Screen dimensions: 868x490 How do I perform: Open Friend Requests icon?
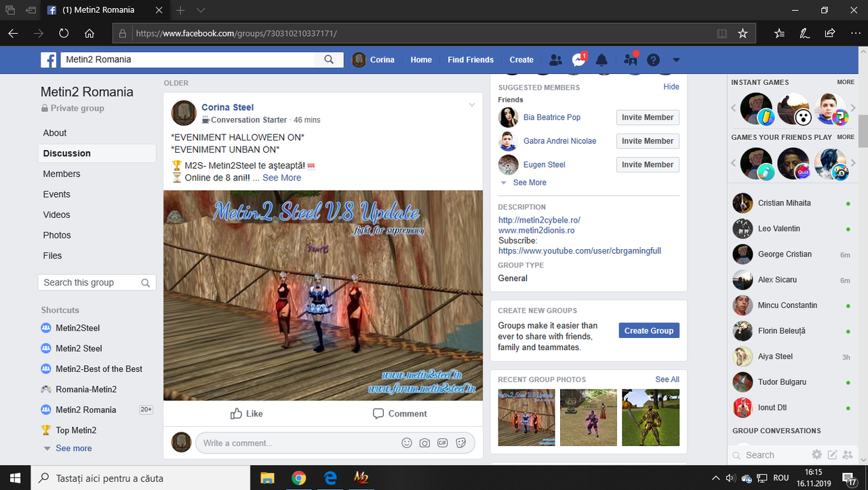[556, 60]
